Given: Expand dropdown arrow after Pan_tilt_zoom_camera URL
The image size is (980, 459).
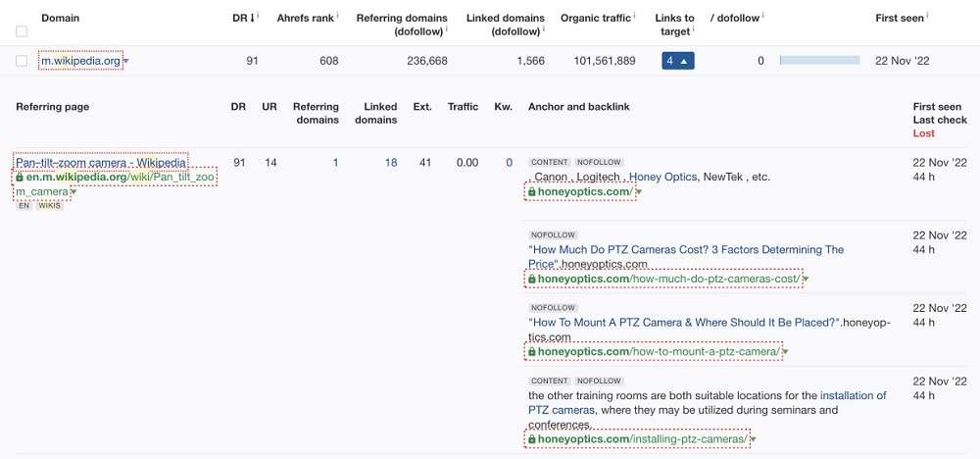Looking at the screenshot, I should pyautogui.click(x=73, y=192).
